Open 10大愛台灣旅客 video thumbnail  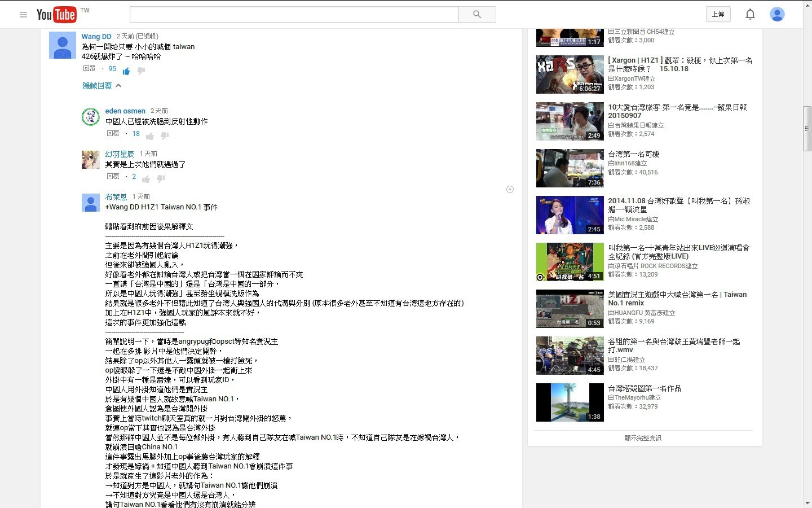(x=570, y=121)
